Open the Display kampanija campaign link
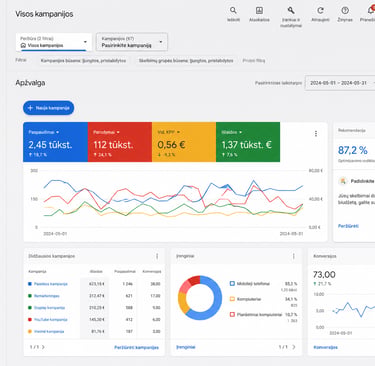Screen dimensions: 375x366 point(49,308)
